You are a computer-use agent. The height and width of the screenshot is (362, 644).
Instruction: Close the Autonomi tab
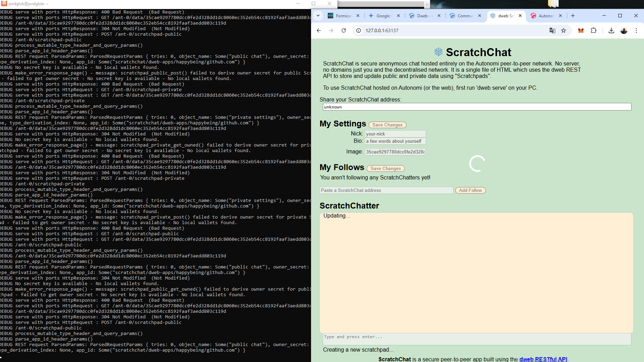point(560,16)
